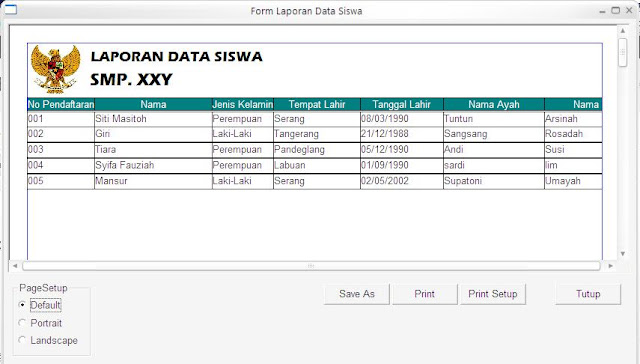Click the Tanggal Lahir column header
Screen dimensions: 640x364
(x=402, y=104)
